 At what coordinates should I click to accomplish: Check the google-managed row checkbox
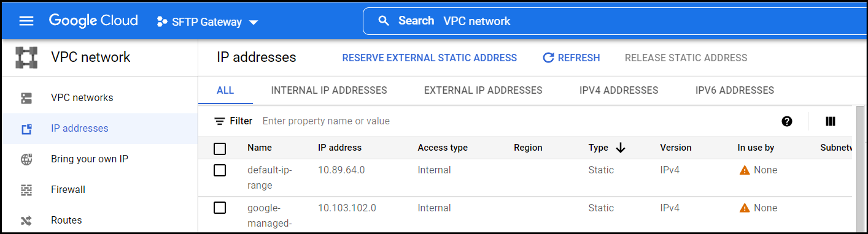pyautogui.click(x=220, y=208)
